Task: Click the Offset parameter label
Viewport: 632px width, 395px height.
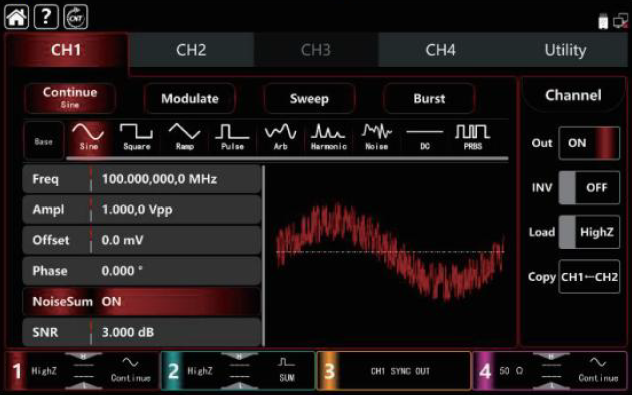Action: pos(51,240)
